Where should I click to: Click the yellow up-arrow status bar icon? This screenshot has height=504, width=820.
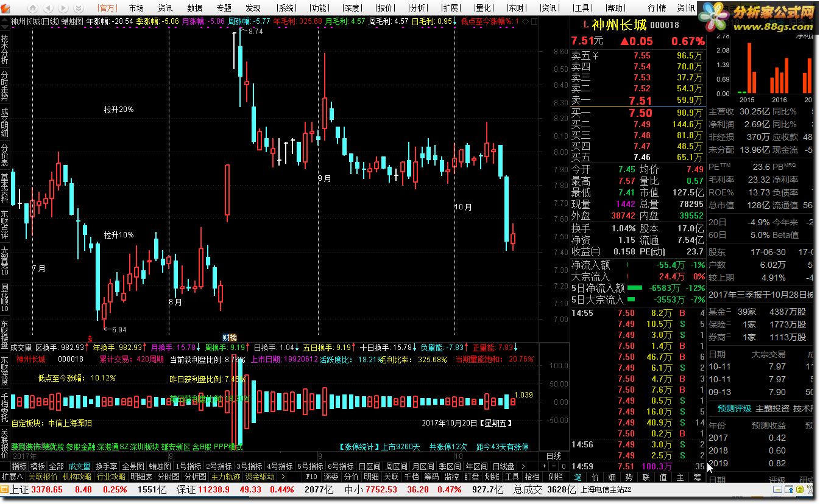coord(800,489)
